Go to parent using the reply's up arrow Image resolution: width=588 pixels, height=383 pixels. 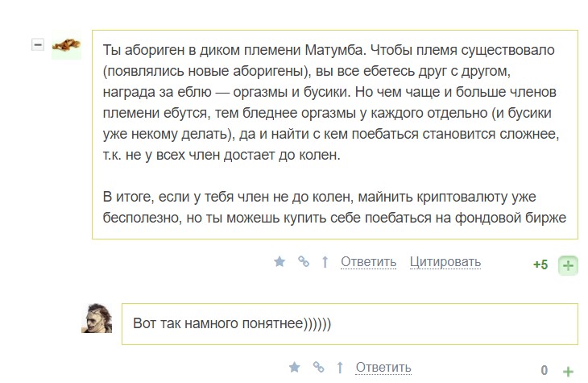pos(339,368)
